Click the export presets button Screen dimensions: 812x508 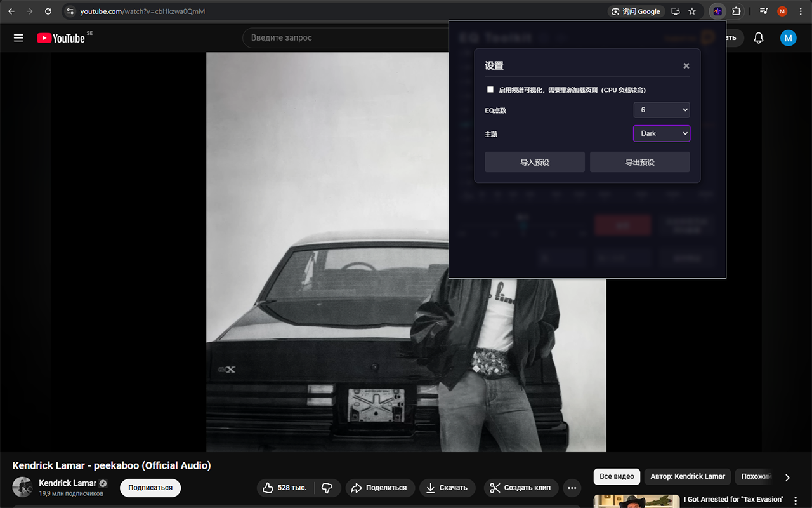pos(639,162)
